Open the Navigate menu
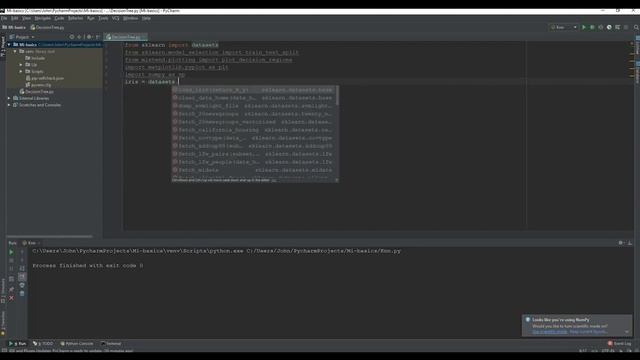This screenshot has width=640, height=360. click(42, 18)
